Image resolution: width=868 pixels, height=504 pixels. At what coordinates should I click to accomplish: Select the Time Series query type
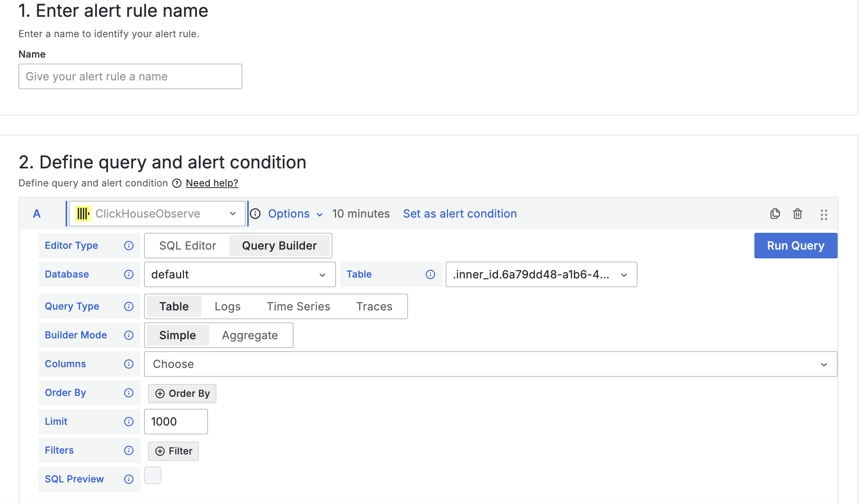click(x=298, y=306)
